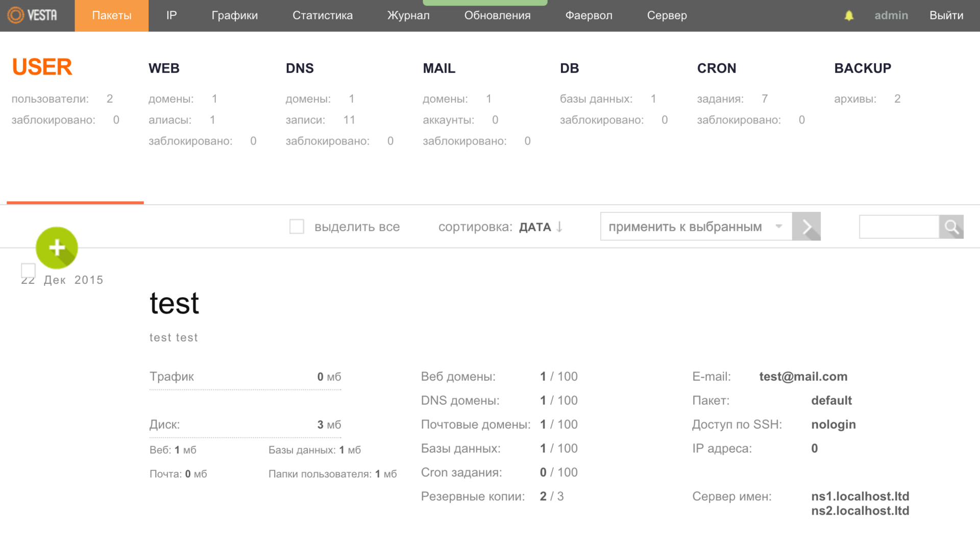980x535 pixels.
Task: Open the sorting ДАТА selector
Action: coord(535,227)
